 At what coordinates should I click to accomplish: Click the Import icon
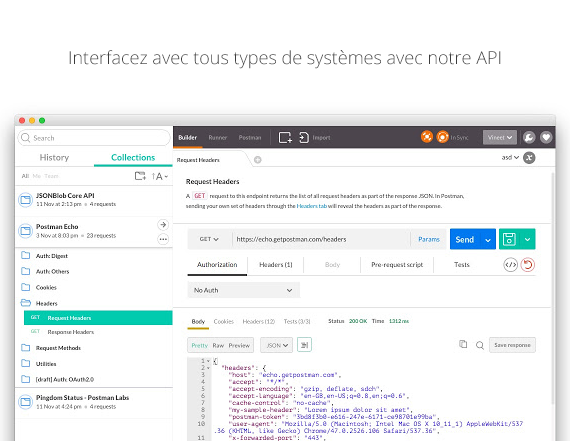[x=304, y=137]
